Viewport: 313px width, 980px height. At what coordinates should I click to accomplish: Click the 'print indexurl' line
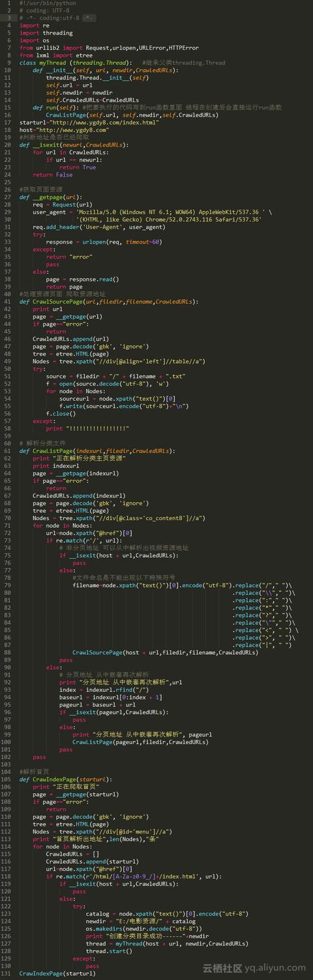[55, 465]
